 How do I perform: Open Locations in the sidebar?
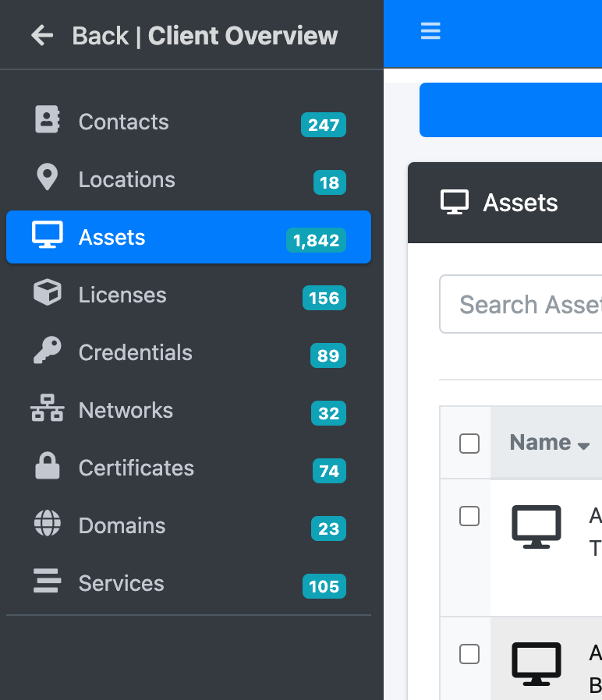[189, 179]
